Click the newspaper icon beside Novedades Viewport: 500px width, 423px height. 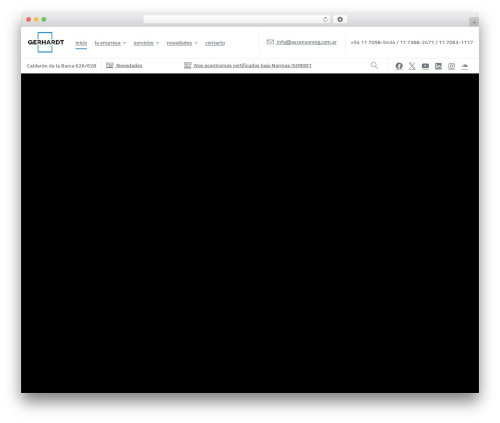(x=110, y=65)
